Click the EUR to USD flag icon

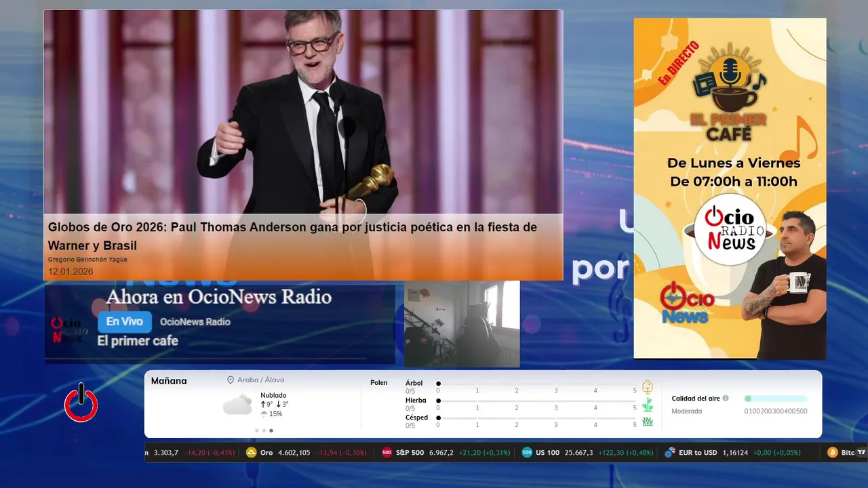670,453
